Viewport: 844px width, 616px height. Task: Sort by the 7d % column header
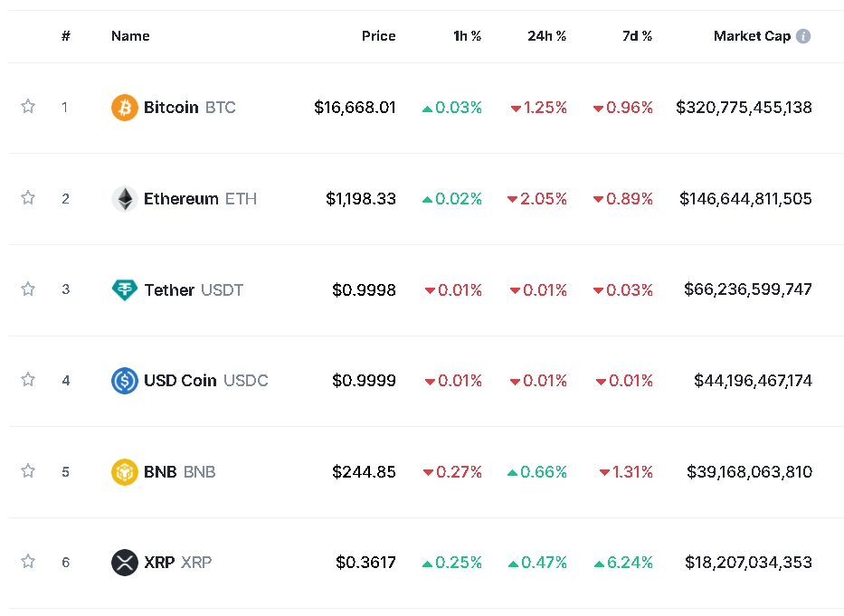637,36
